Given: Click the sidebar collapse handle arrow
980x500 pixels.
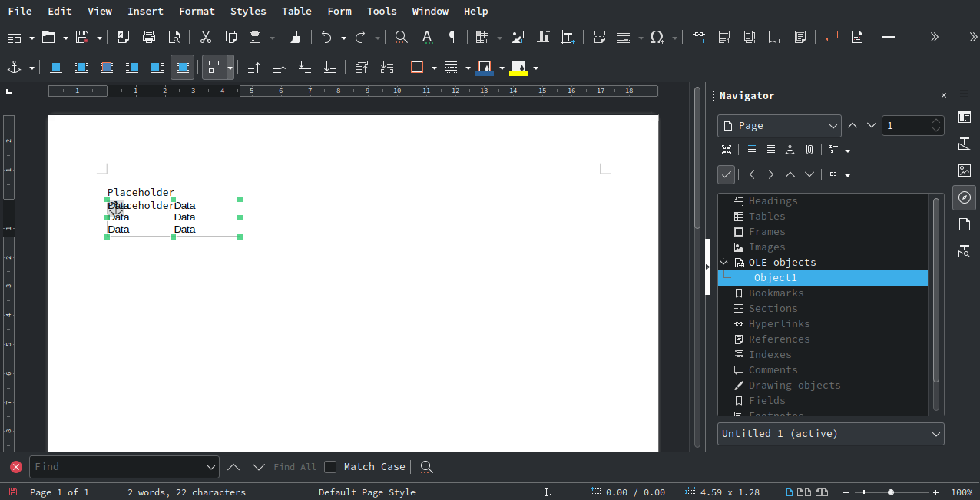Looking at the screenshot, I should coord(707,267).
